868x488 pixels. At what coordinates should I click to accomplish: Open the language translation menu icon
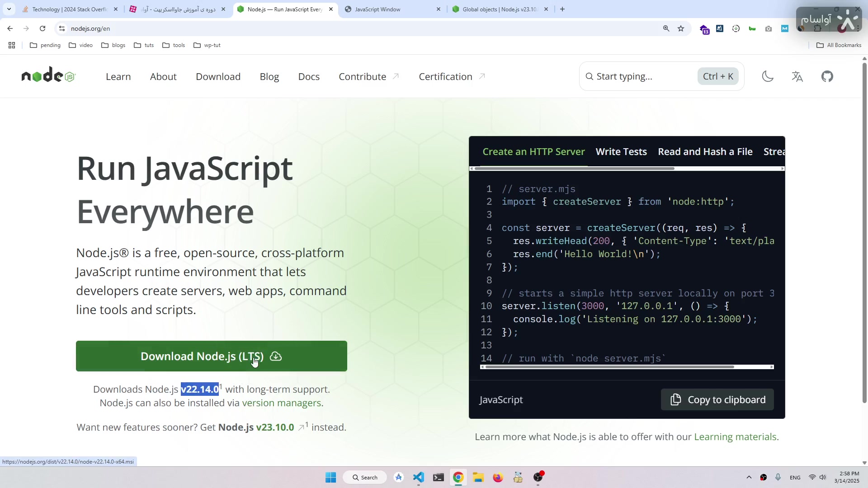tap(797, 76)
